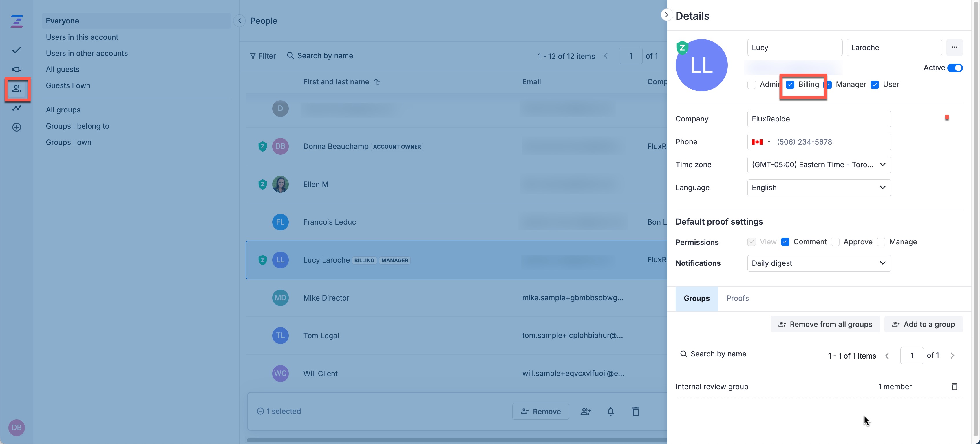Image resolution: width=980 pixels, height=444 pixels.
Task: Uncheck the Billing role checkbox
Action: tap(790, 85)
